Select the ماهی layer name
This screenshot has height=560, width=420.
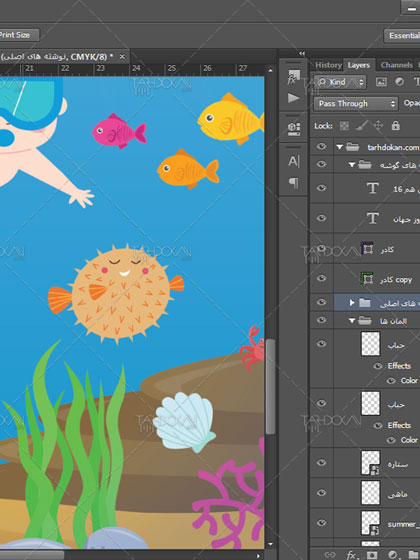pyautogui.click(x=397, y=494)
